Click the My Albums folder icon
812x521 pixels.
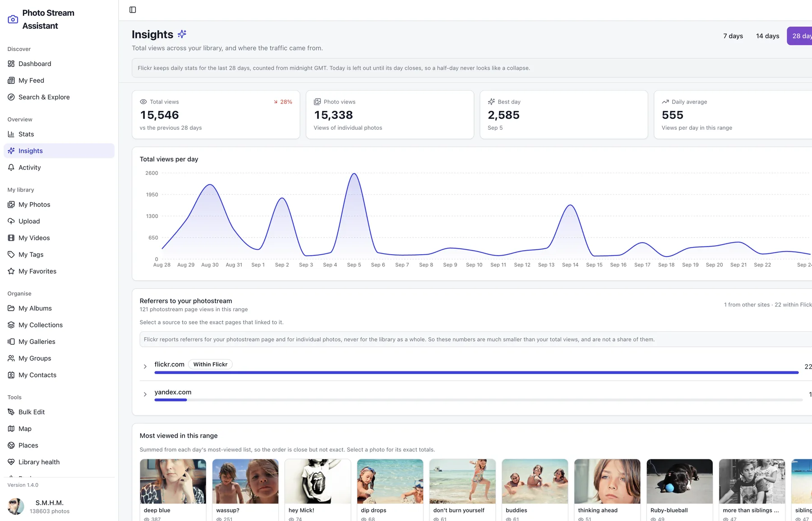point(11,308)
